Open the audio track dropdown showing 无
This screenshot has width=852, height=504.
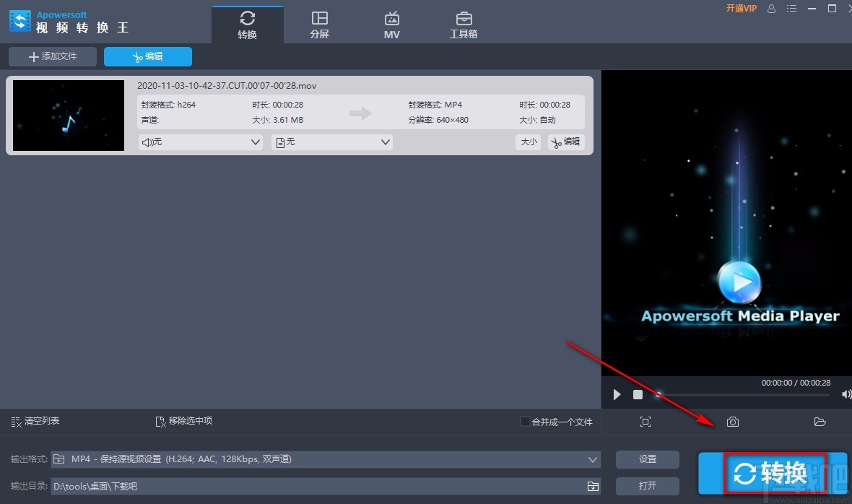(200, 142)
